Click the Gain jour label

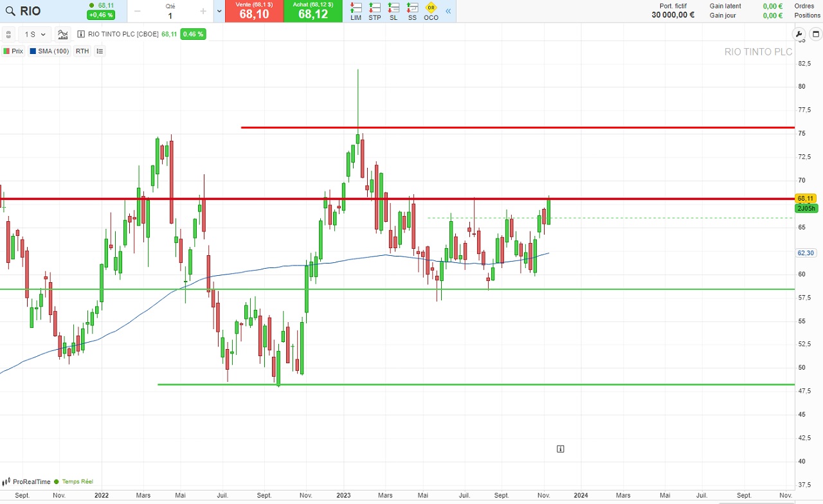(723, 15)
